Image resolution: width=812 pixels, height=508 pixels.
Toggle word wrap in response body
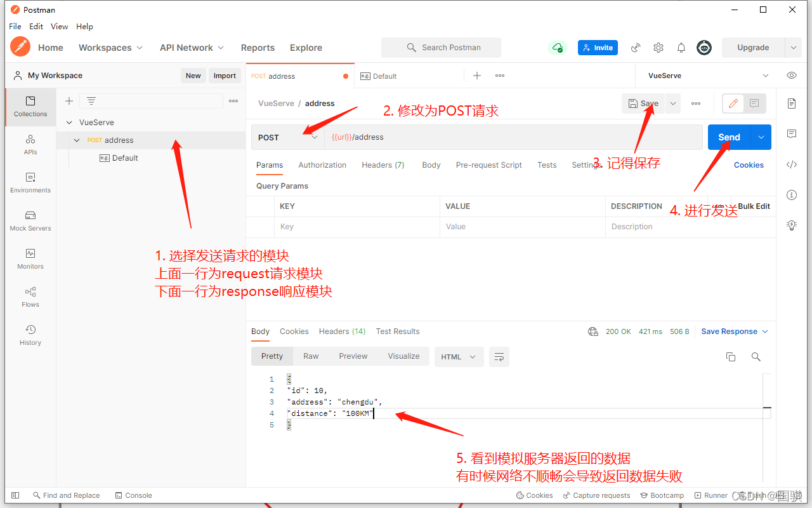coord(499,357)
